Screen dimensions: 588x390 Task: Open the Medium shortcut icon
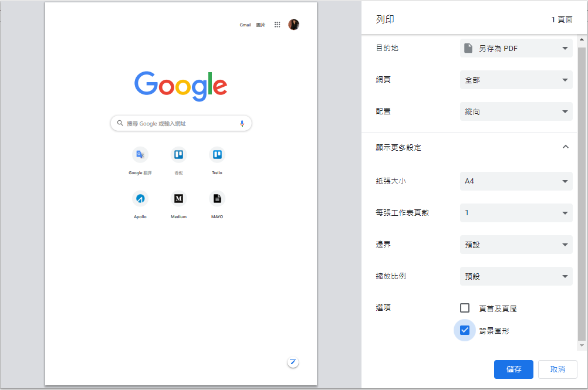(x=178, y=199)
